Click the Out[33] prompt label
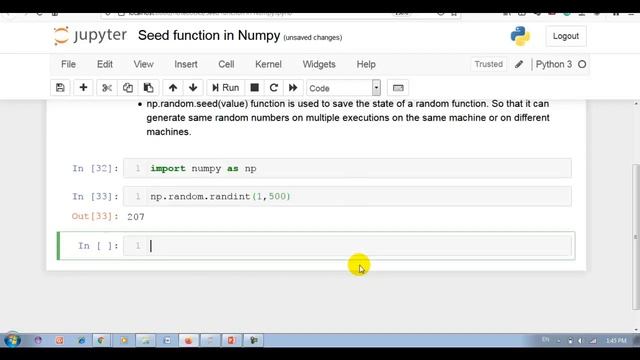Viewport: 640px width, 360px height. click(95, 216)
